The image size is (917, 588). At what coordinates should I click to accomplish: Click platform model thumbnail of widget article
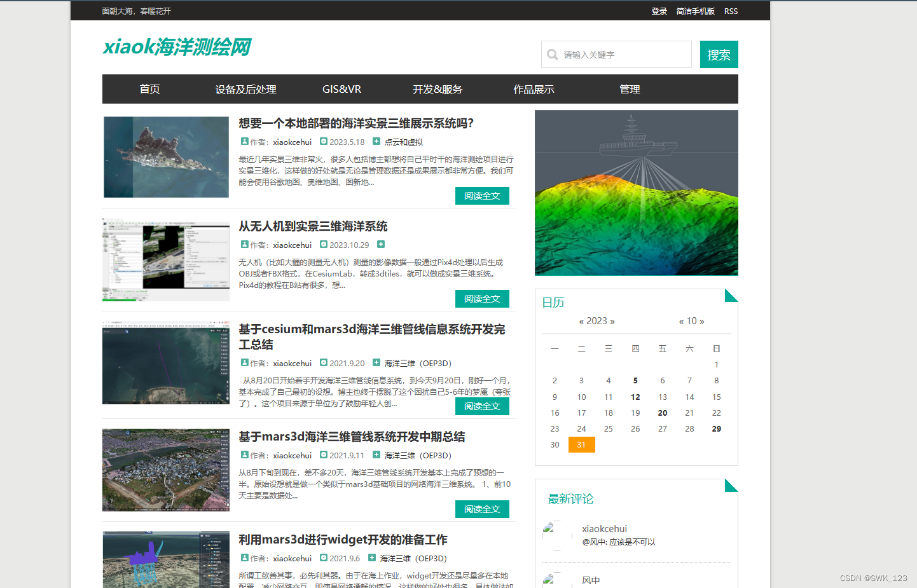[166, 559]
